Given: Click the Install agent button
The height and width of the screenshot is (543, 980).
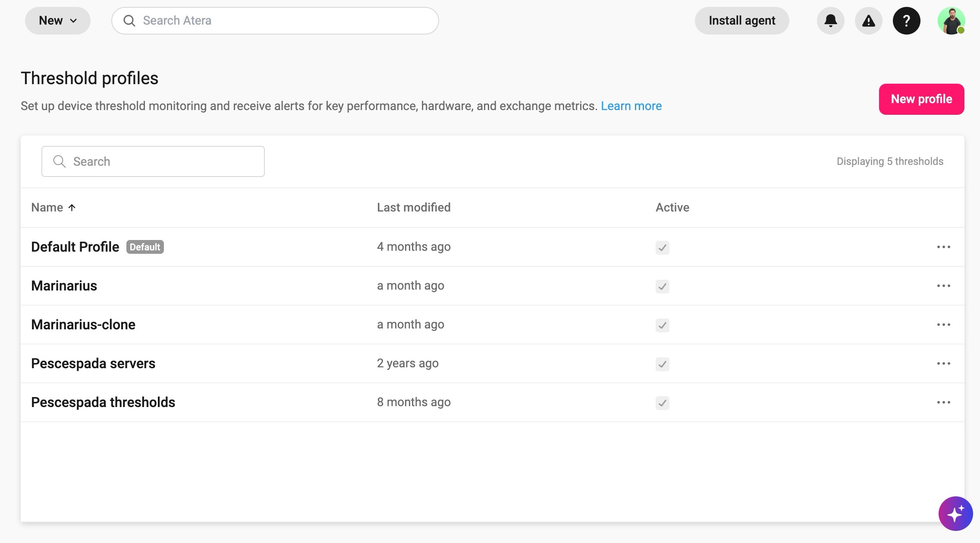Looking at the screenshot, I should pyautogui.click(x=742, y=21).
